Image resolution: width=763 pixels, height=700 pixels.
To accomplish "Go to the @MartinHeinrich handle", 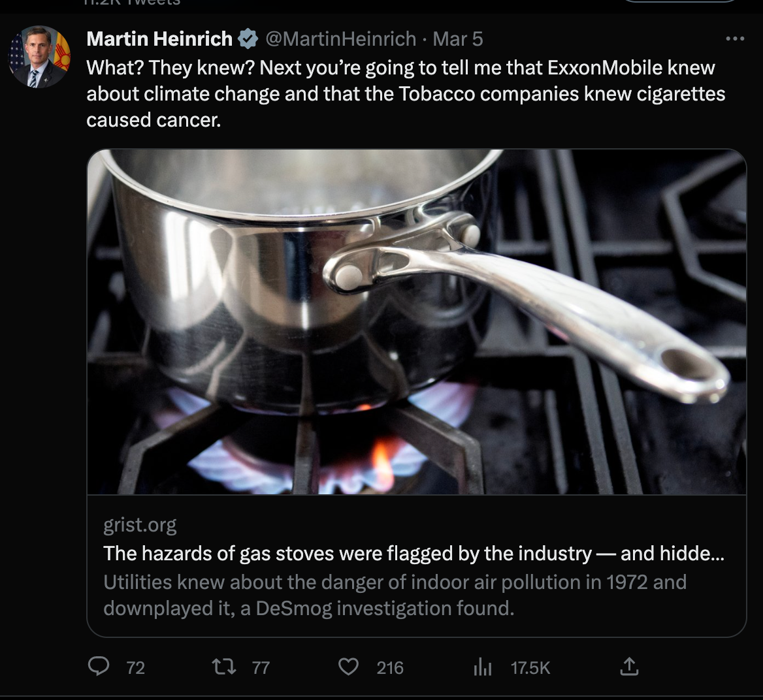I will tap(340, 39).
